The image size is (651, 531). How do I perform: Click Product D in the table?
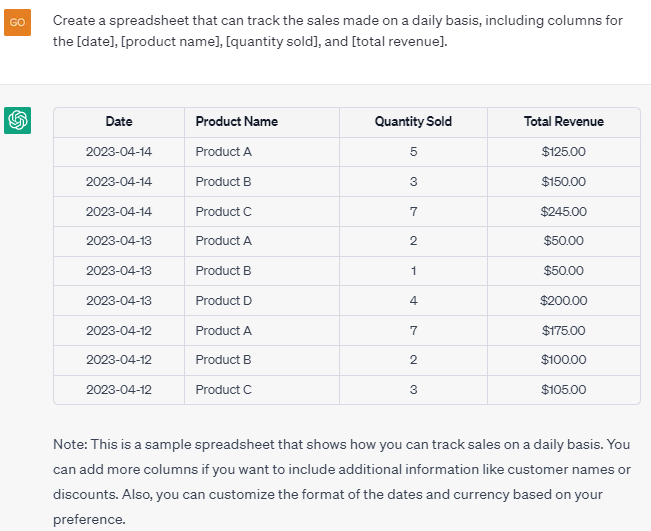tap(224, 301)
